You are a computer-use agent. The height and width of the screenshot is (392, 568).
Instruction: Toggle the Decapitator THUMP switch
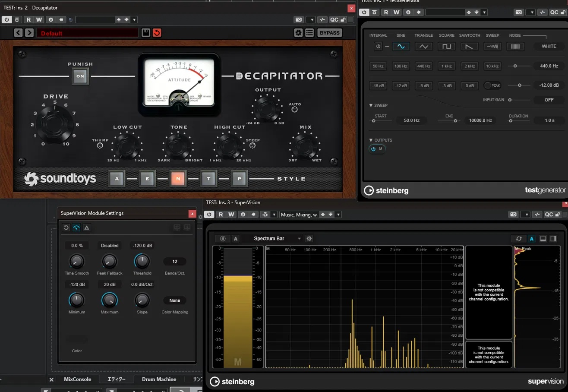(x=100, y=146)
